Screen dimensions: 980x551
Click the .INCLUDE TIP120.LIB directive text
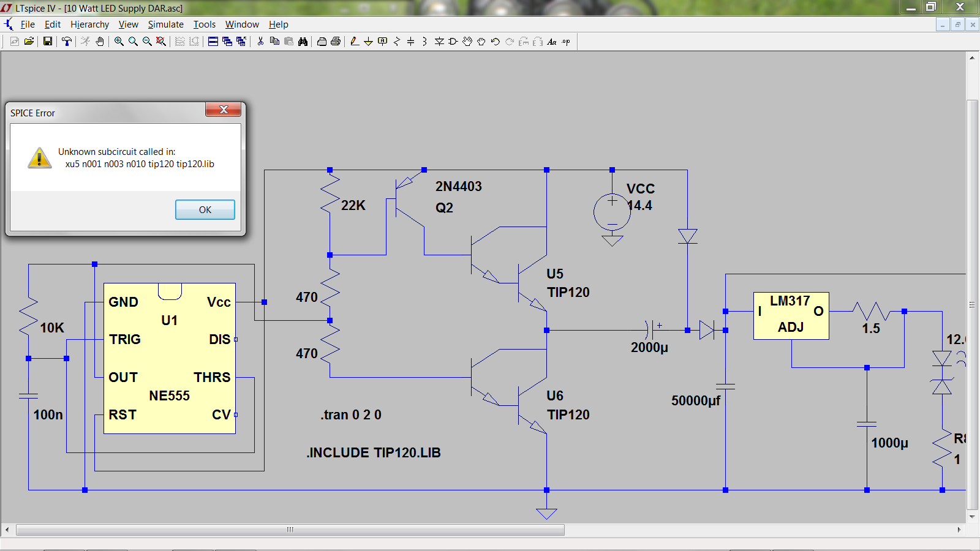point(374,452)
